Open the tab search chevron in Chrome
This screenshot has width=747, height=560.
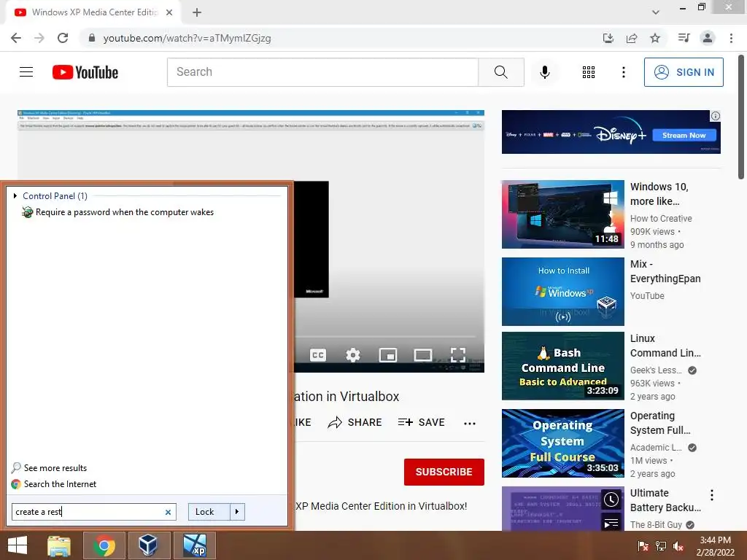pos(656,12)
